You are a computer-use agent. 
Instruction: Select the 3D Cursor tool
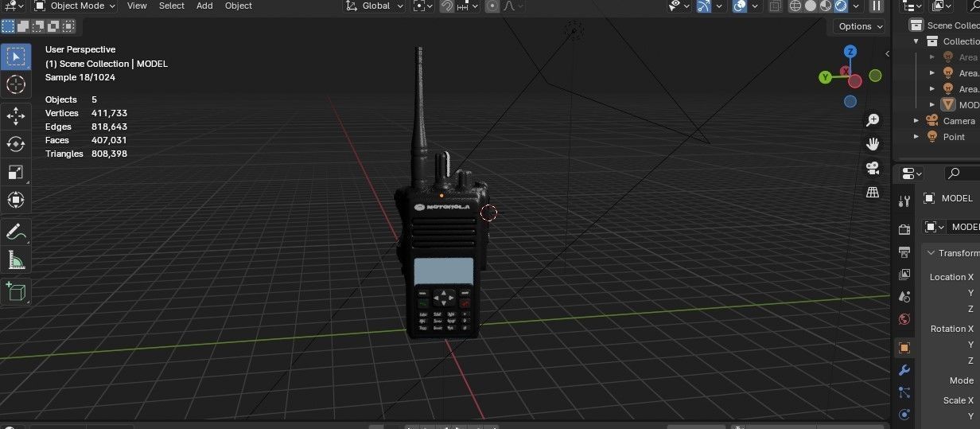coord(16,84)
